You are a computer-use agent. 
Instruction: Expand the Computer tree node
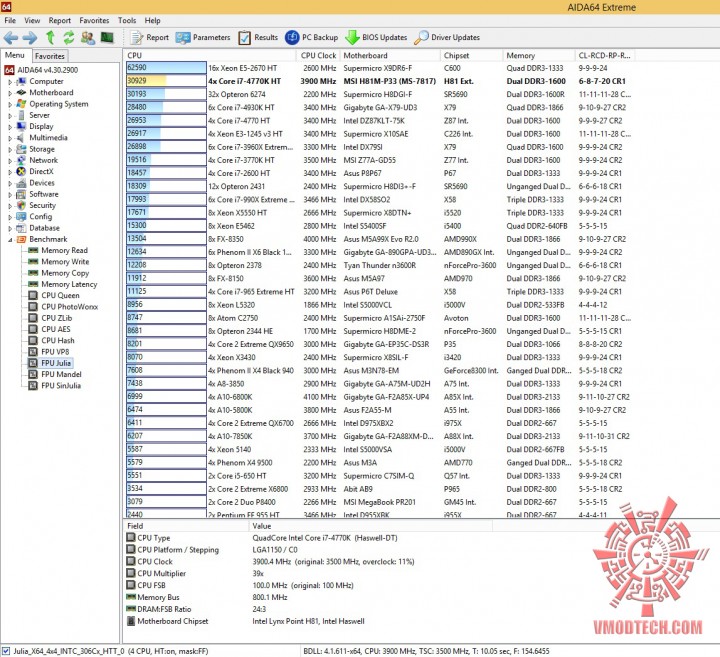pos(10,82)
